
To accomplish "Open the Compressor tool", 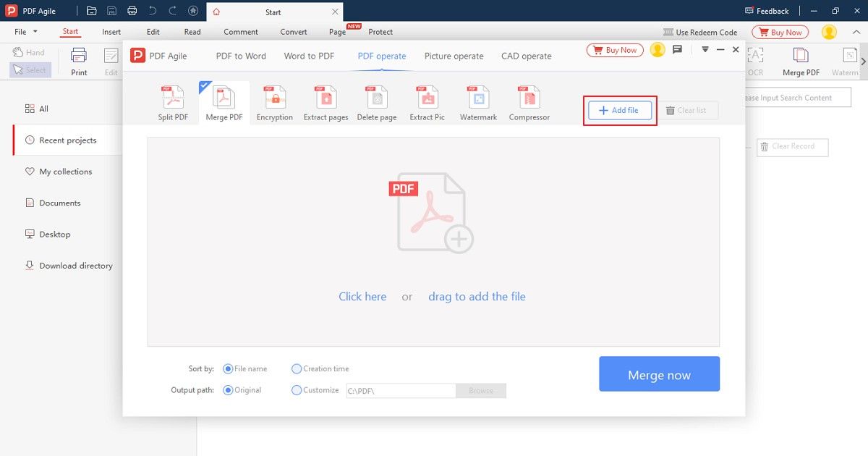I will (x=529, y=103).
